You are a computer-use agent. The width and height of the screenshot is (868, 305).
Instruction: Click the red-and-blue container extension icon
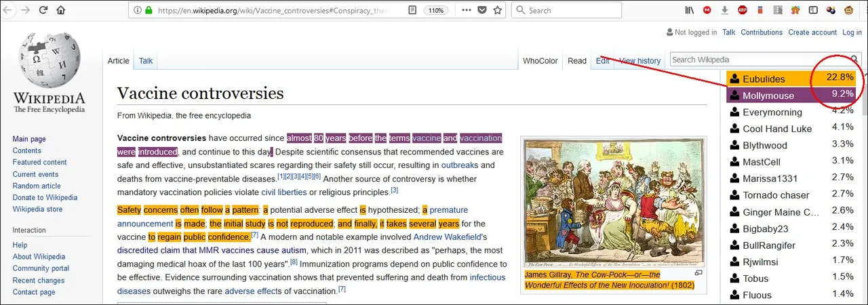[760, 10]
